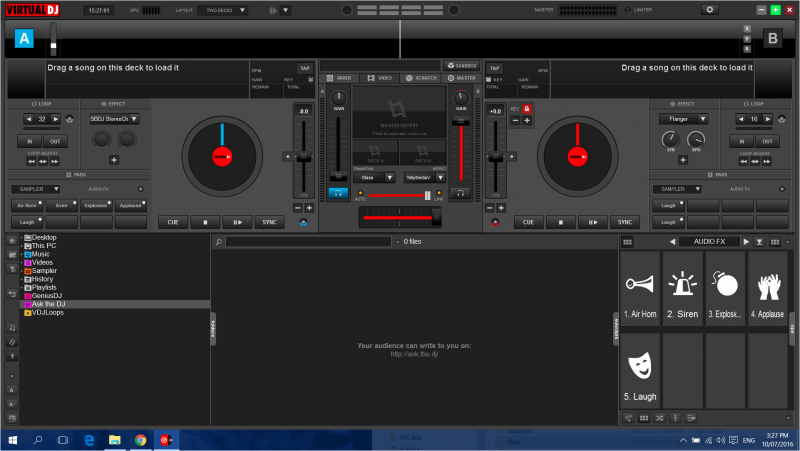
Task: Select deck A indicator
Action: 24,38
